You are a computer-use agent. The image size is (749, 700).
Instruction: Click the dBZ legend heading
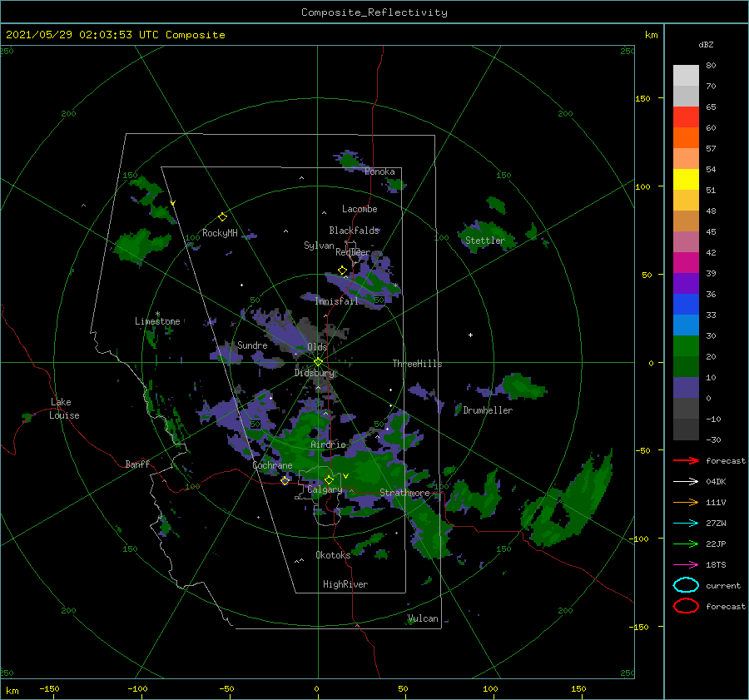click(706, 44)
